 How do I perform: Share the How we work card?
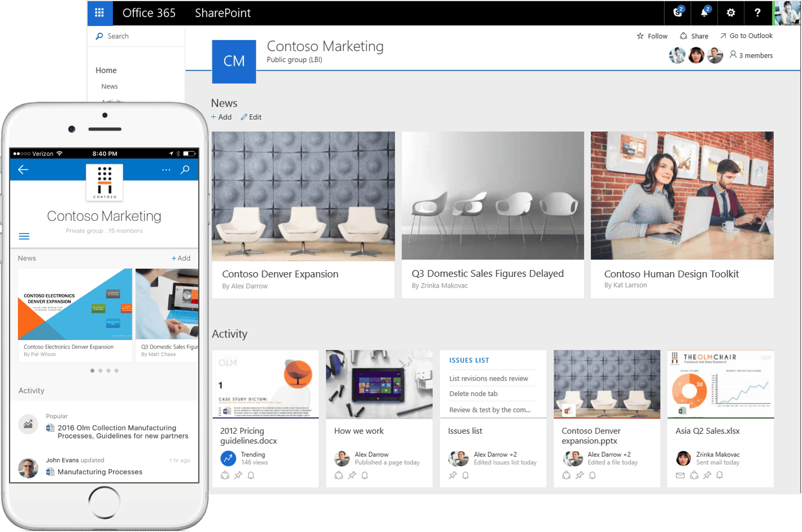click(339, 476)
